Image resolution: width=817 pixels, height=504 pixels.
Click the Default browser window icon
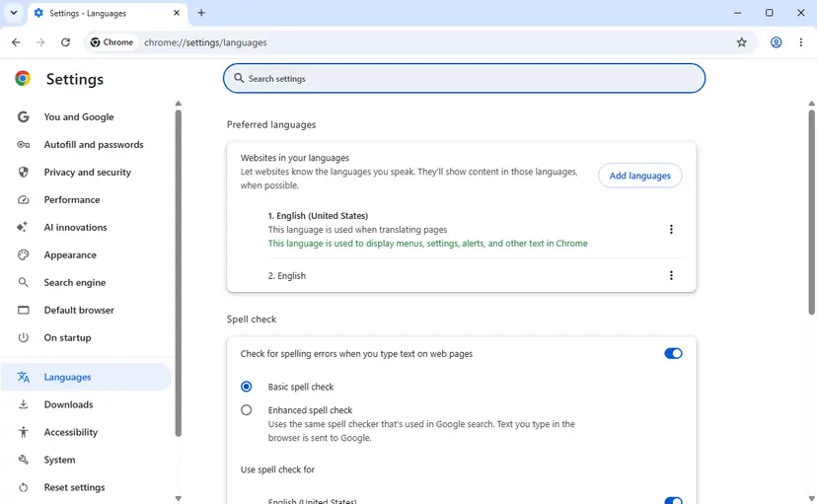[23, 310]
